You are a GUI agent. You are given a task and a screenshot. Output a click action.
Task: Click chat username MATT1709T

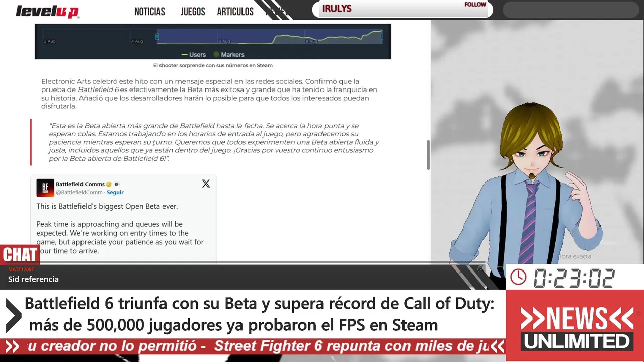[21, 269]
